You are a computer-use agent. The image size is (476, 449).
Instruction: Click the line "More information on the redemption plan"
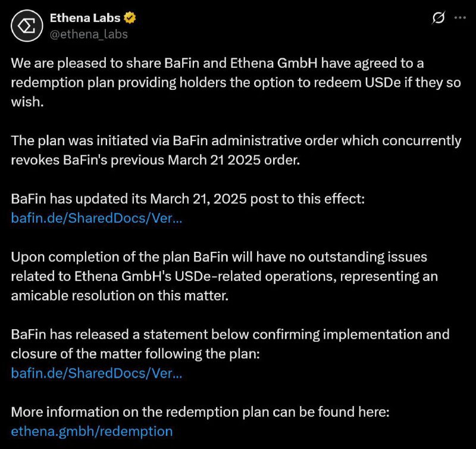click(x=200, y=412)
